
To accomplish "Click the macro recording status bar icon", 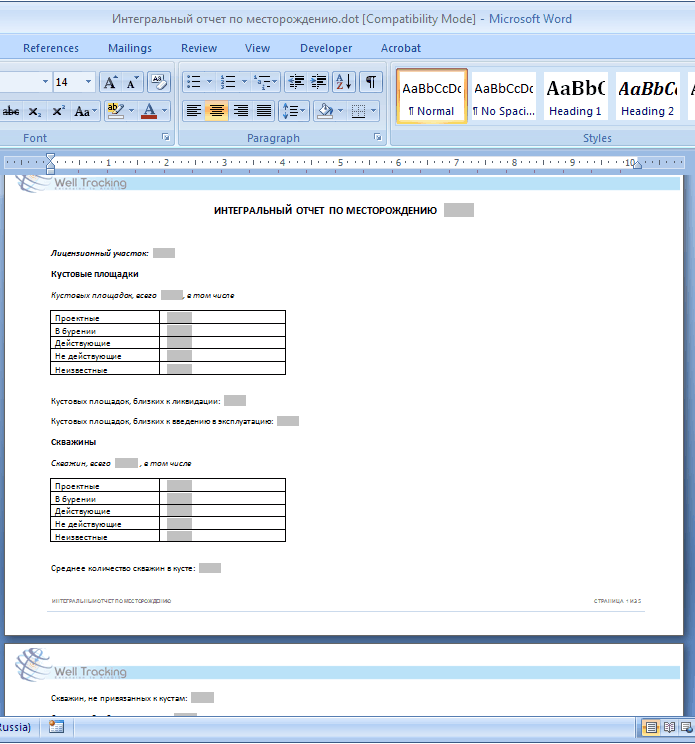I will (57, 727).
